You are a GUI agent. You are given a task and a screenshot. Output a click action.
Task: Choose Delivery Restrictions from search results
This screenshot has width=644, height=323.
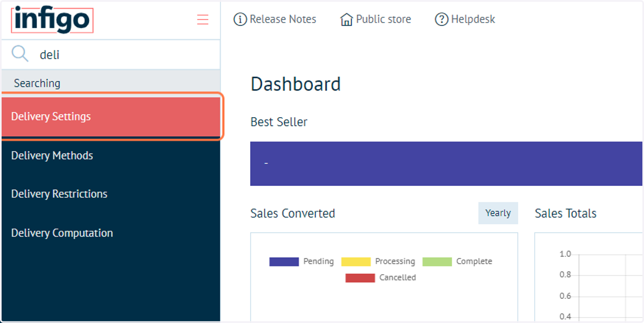click(111, 194)
